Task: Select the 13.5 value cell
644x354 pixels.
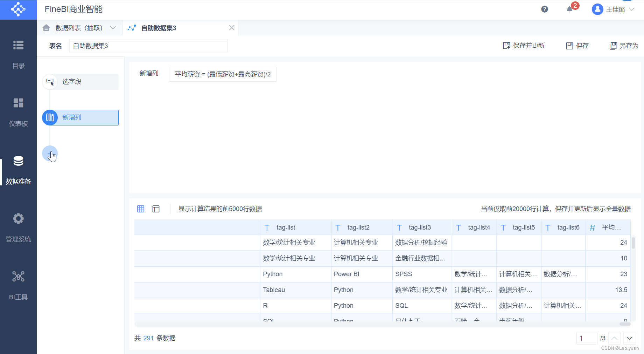Action: click(x=608, y=290)
